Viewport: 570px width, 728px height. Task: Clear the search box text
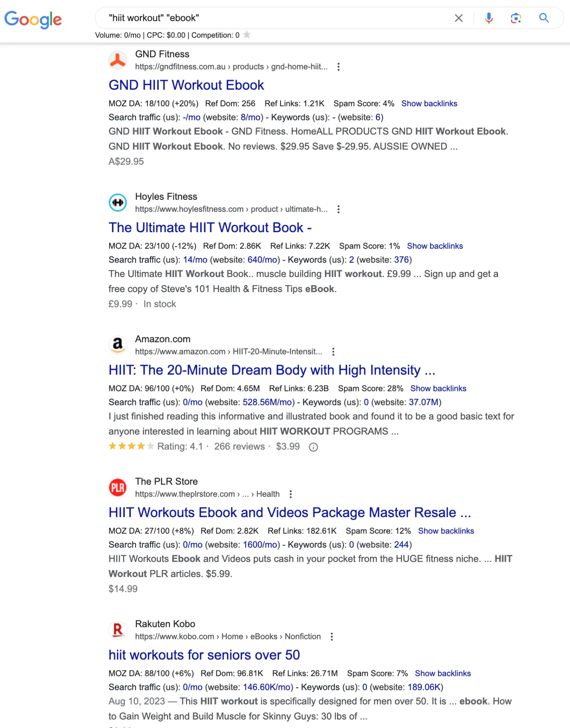458,18
